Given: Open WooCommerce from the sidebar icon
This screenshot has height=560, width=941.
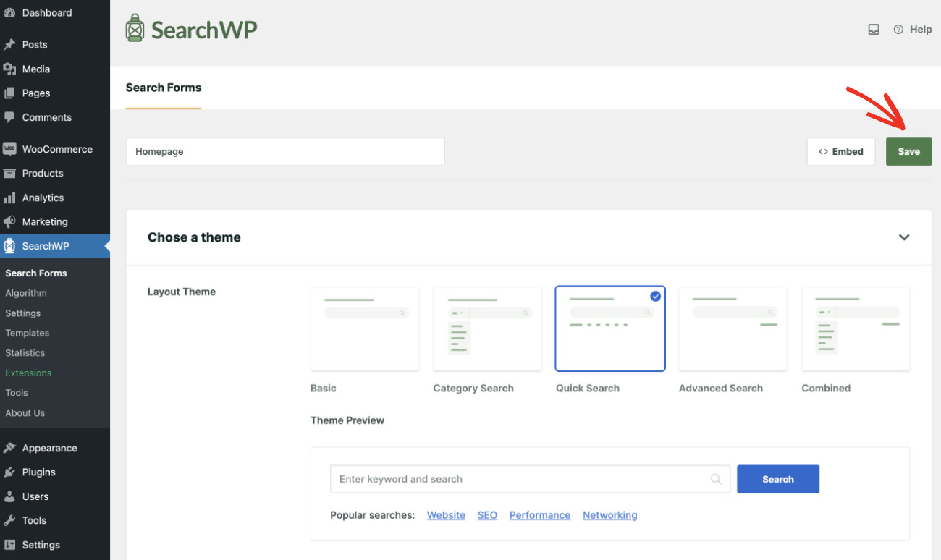Looking at the screenshot, I should [x=10, y=148].
